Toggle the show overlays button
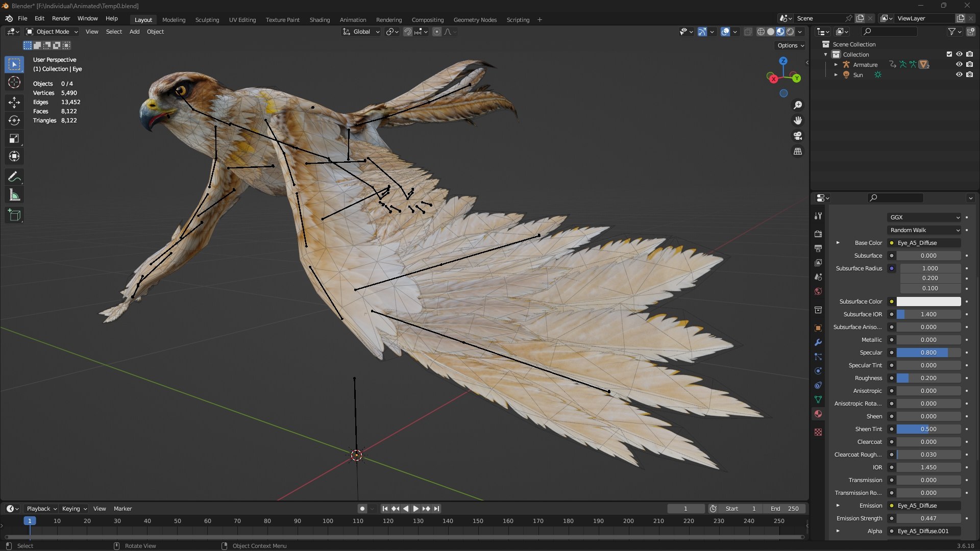 click(725, 32)
